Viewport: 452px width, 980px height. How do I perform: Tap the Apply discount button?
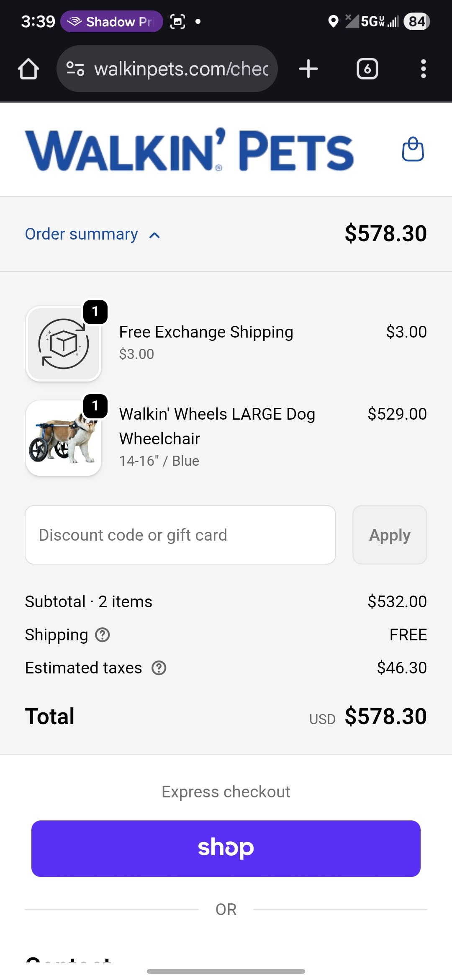click(x=390, y=535)
